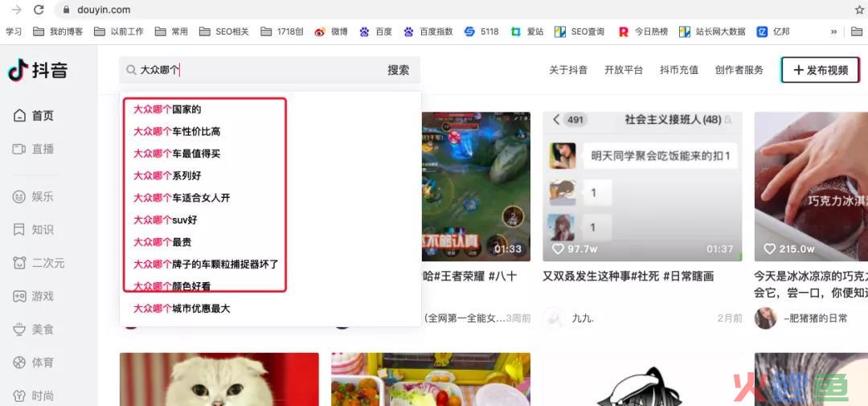Open the 百度指数 bookmark
The image size is (868, 406).
click(428, 31)
